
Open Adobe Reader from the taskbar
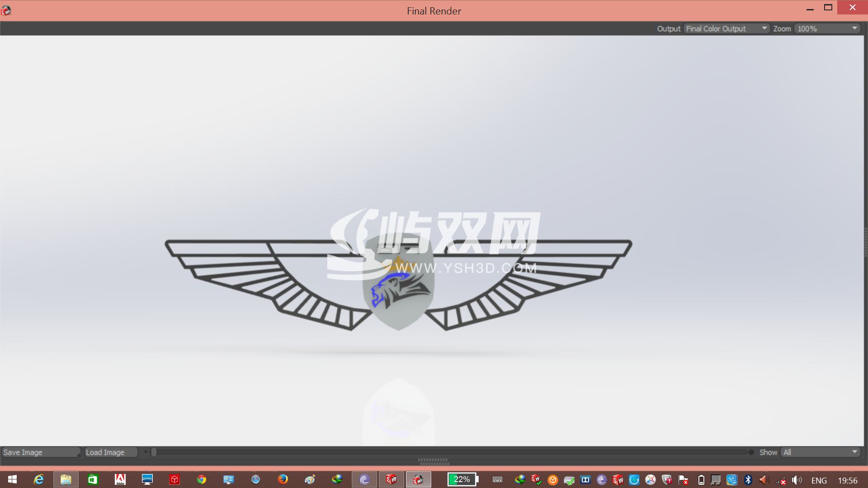click(x=120, y=479)
